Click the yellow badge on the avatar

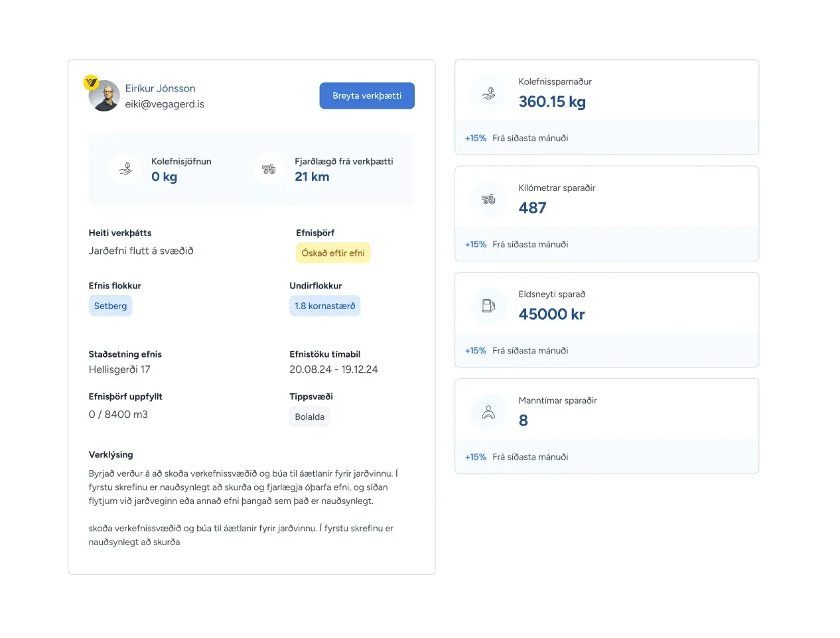[91, 82]
